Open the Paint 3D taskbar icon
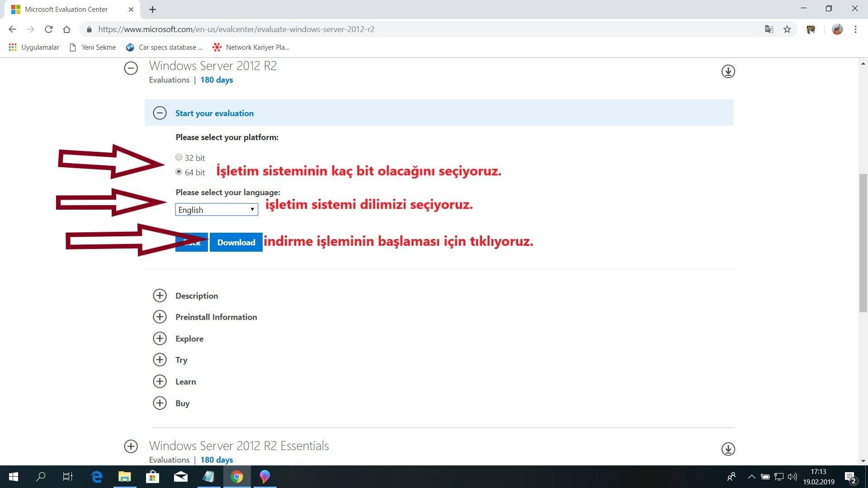 (x=264, y=477)
